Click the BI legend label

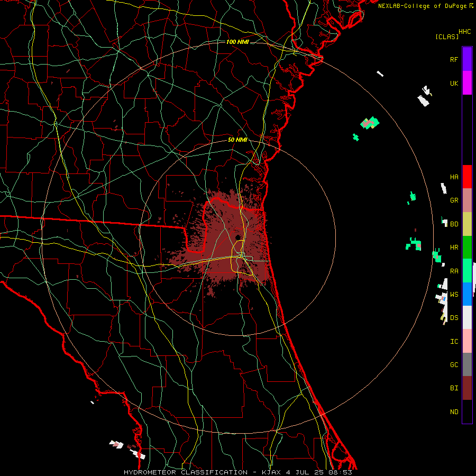[454, 388]
